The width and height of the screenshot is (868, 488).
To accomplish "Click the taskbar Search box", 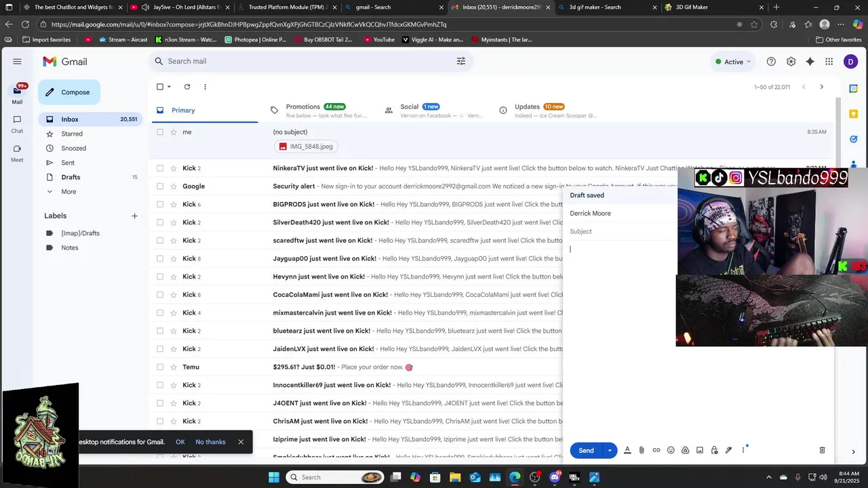I will [x=333, y=477].
